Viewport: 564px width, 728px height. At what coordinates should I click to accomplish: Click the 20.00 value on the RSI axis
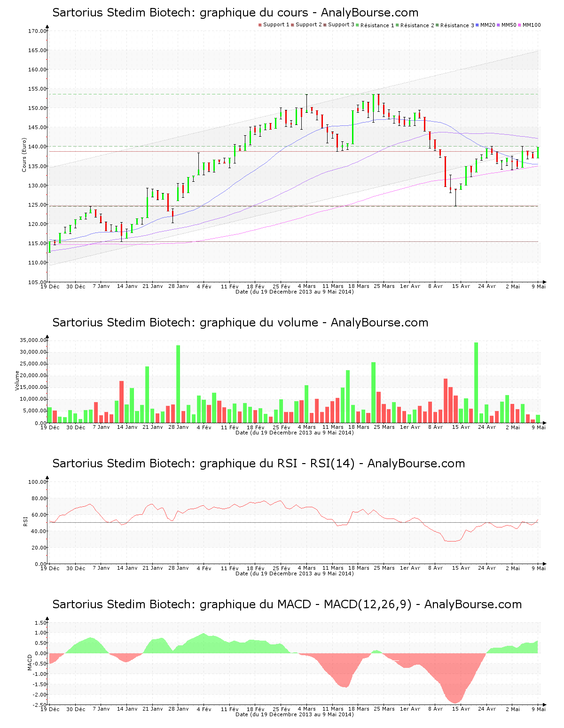click(x=39, y=548)
